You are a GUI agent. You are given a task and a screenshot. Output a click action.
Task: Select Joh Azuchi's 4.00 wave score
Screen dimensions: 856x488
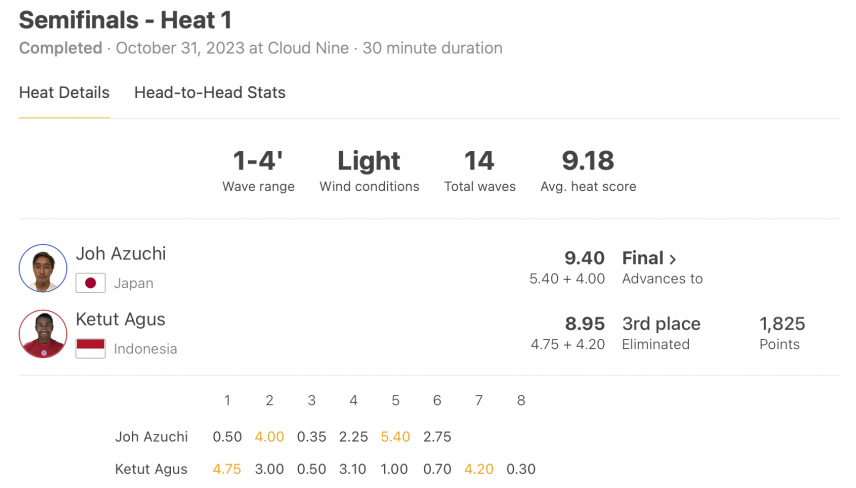pos(270,437)
